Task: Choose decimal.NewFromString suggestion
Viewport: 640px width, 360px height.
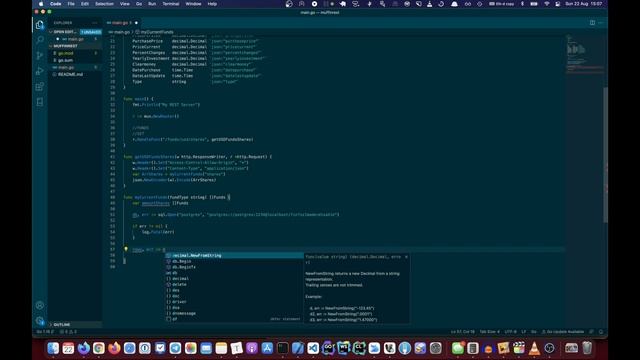Action: [234, 256]
